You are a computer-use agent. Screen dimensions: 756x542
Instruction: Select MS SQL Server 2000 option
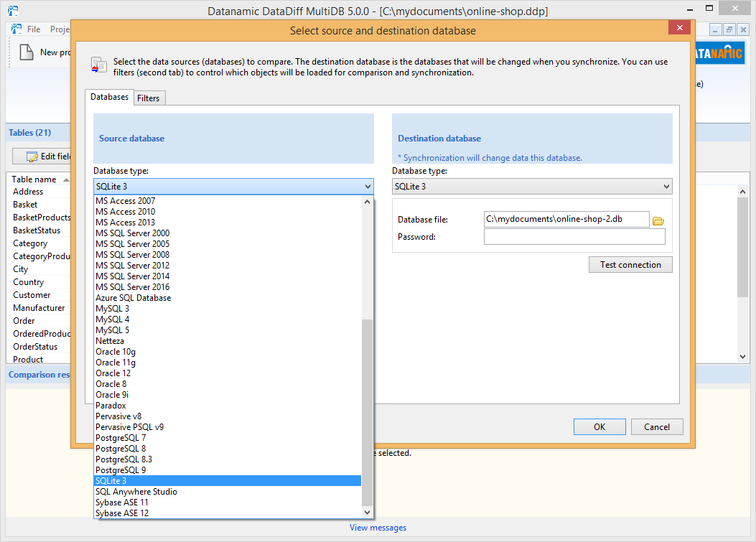click(228, 233)
